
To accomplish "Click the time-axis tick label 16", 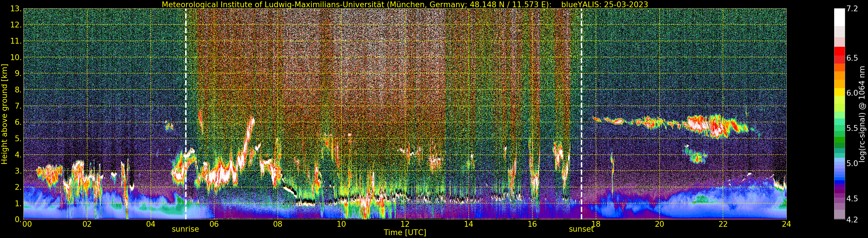I will click(x=532, y=224).
